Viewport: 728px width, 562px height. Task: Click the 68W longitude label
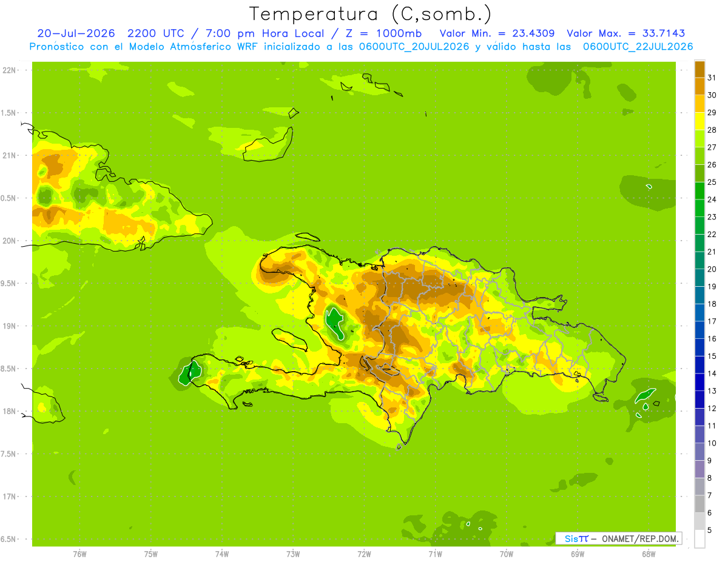point(649,554)
